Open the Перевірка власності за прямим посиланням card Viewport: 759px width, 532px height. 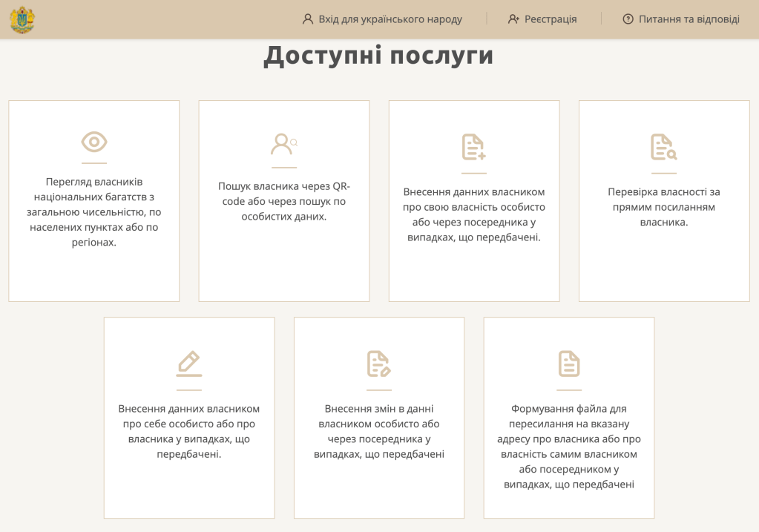click(x=663, y=206)
